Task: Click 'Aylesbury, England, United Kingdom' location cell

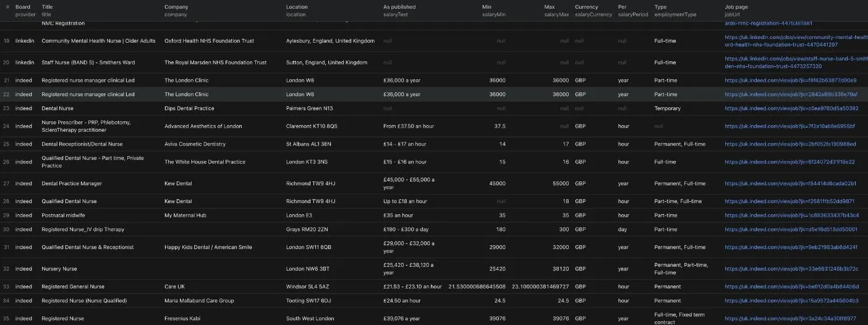Action: click(330, 41)
